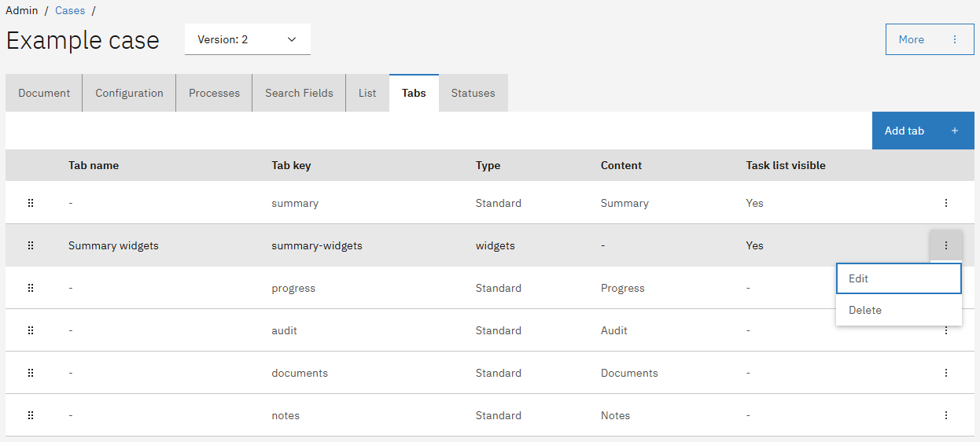Click drag handle icon for audit row
Image resolution: width=980 pixels, height=442 pixels.
[x=31, y=330]
